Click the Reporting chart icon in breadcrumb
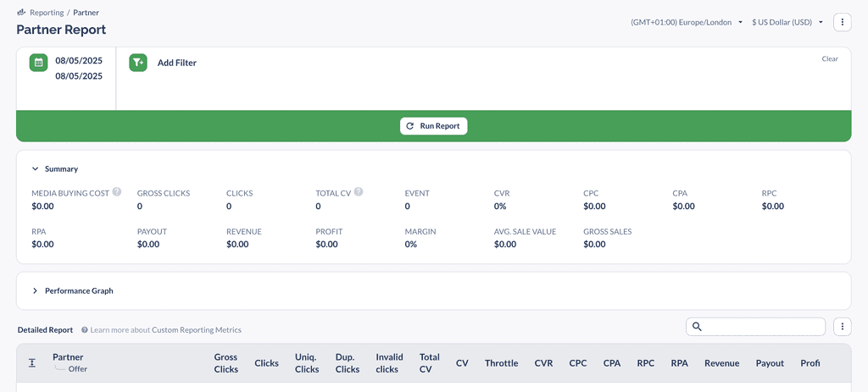Viewport: 868px width, 392px height. 21,12
